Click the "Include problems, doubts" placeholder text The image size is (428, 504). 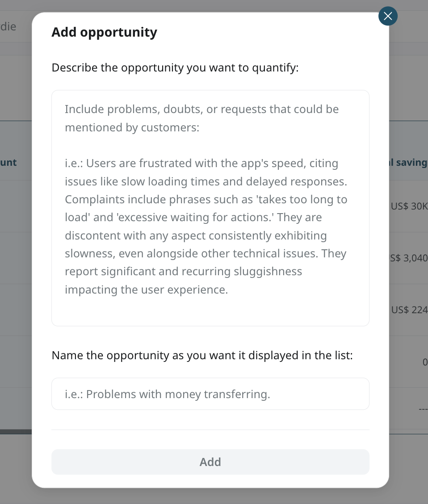tap(201, 109)
